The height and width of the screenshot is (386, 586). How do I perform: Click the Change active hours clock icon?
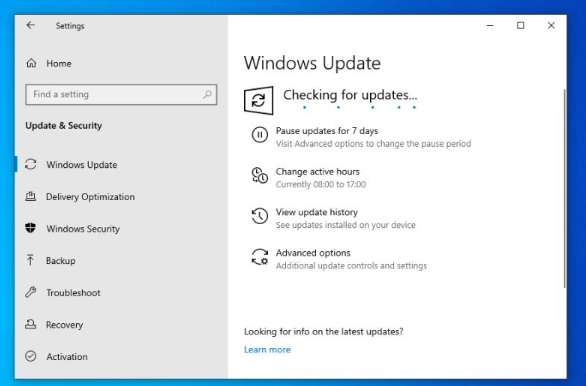coord(260,175)
